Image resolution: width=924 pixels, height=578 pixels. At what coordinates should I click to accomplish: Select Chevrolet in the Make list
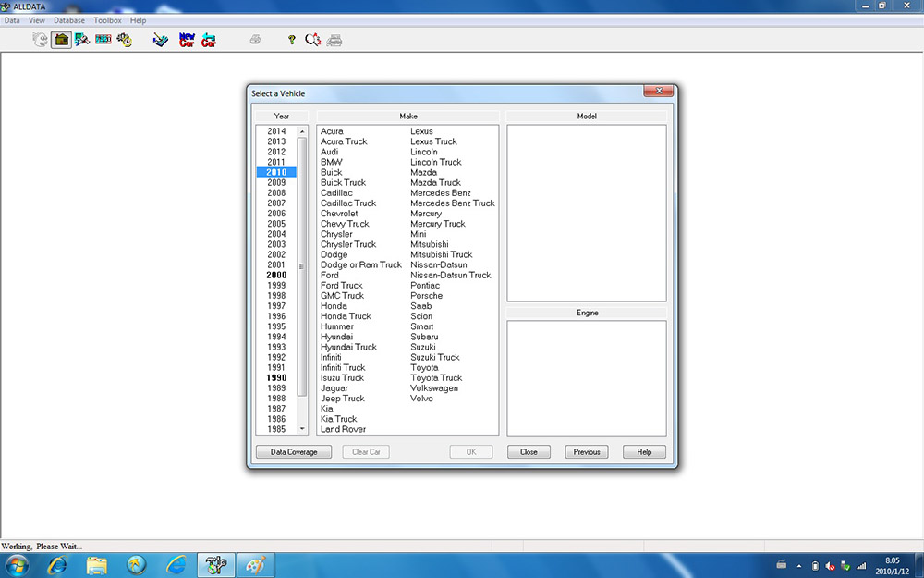click(339, 213)
